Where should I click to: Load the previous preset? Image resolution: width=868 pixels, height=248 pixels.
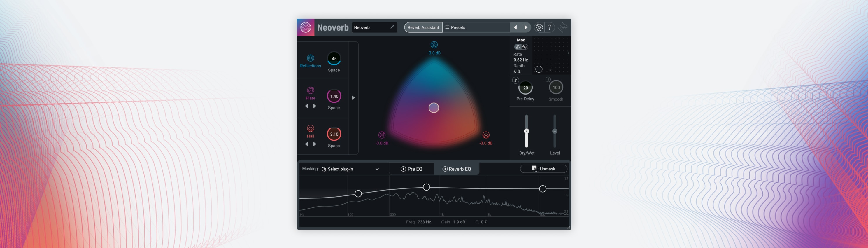515,27
